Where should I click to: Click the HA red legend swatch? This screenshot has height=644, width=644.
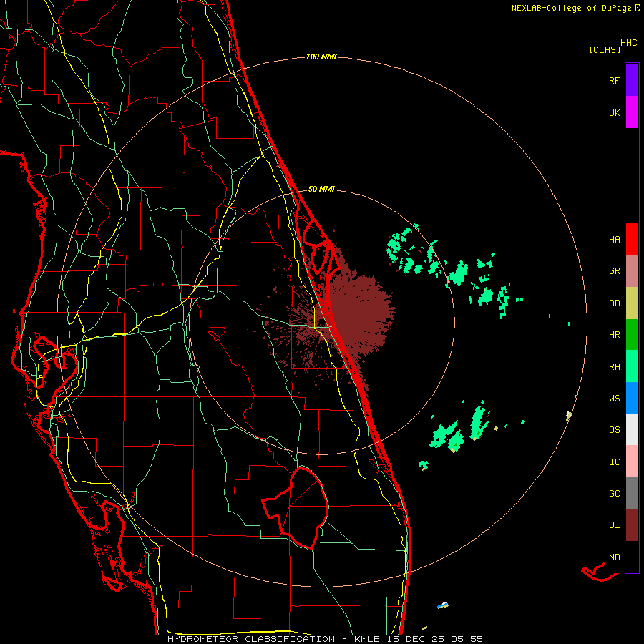point(632,239)
